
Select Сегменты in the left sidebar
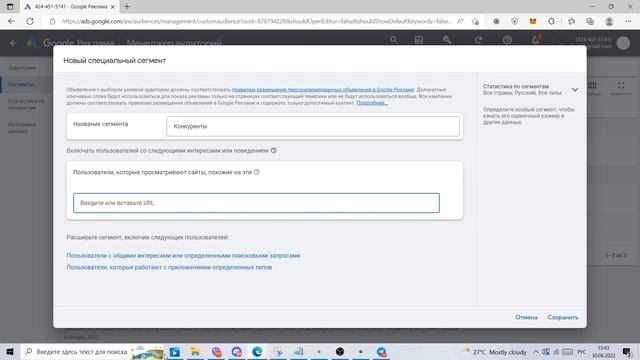[21, 84]
